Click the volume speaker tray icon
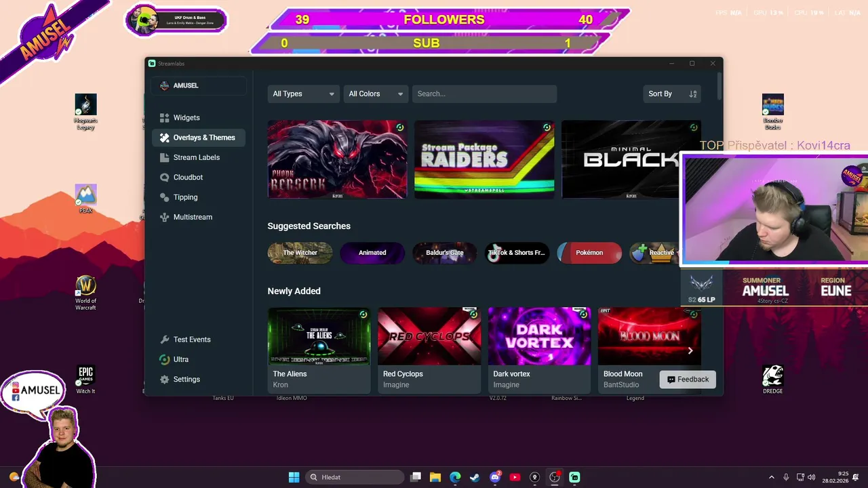 [x=812, y=477]
